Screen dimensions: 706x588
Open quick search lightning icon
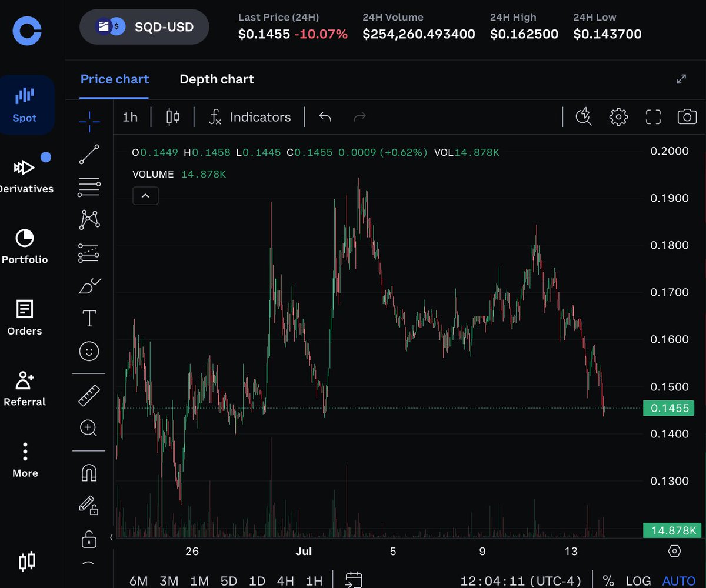pyautogui.click(x=584, y=117)
